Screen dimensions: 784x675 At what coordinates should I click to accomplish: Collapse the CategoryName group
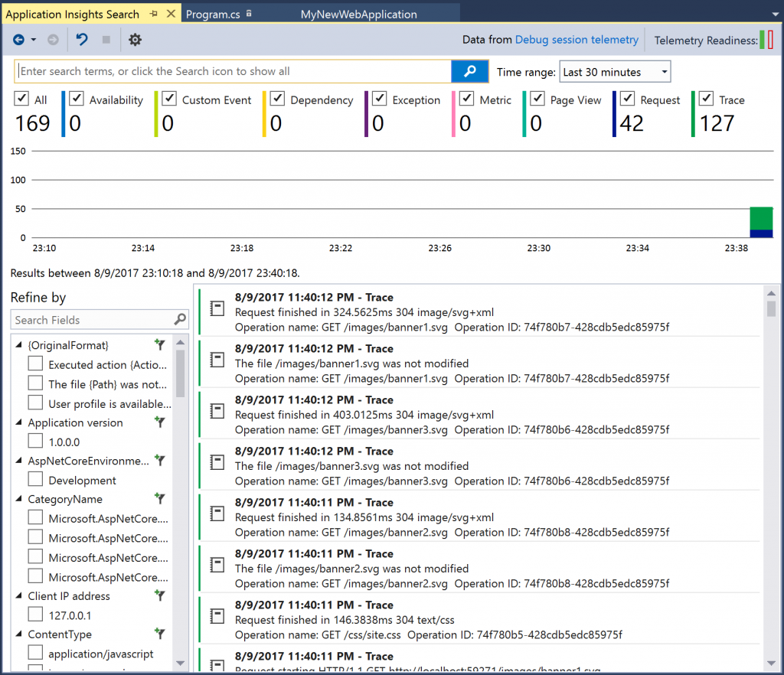pos(19,498)
